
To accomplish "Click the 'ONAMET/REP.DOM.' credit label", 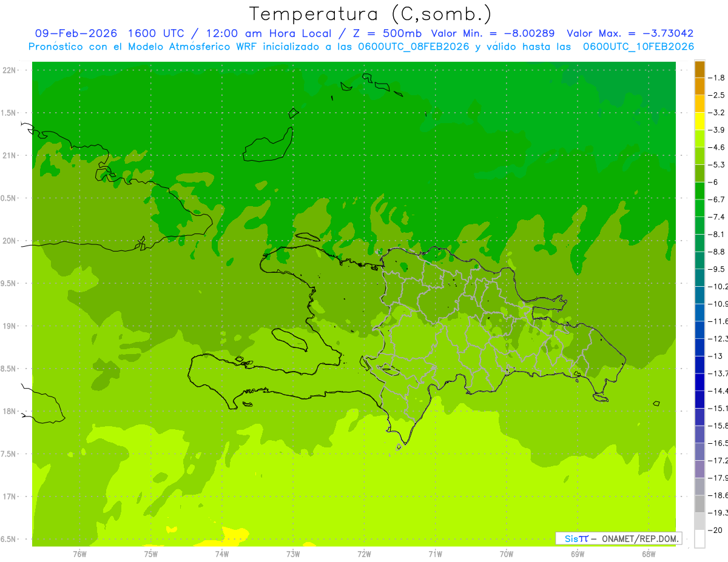I will tap(639, 538).
